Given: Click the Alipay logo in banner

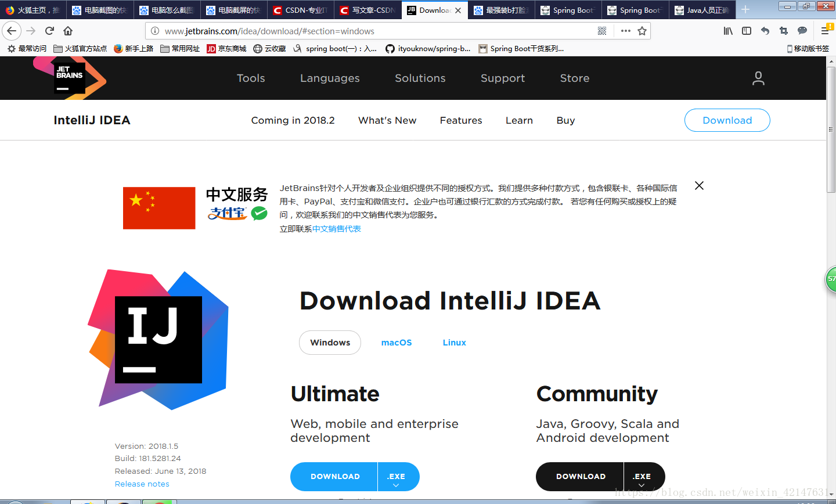Looking at the screenshot, I should point(227,213).
